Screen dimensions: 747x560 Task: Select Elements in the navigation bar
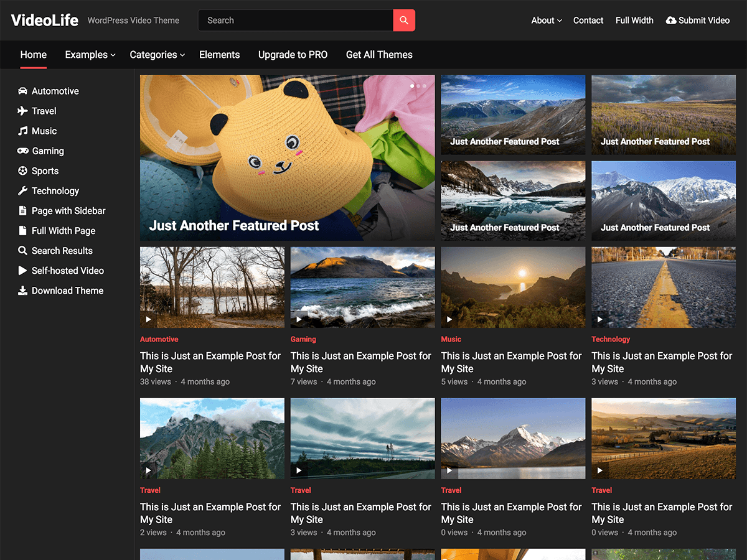pyautogui.click(x=219, y=55)
